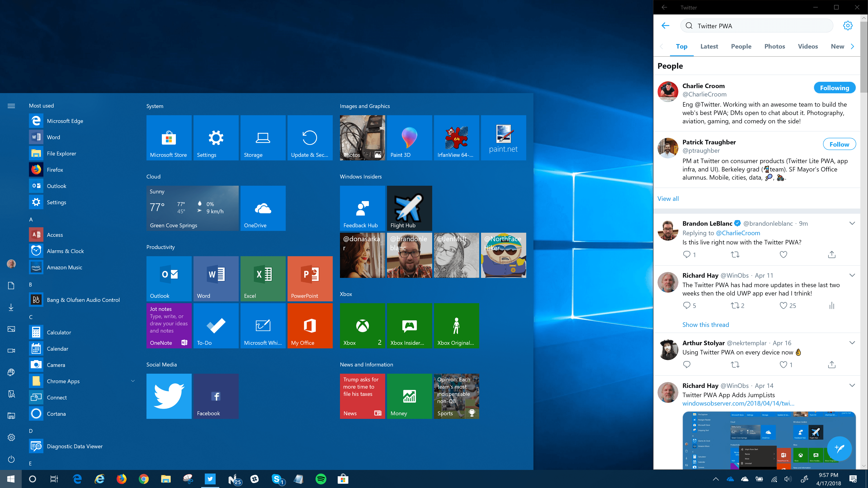Open Twitter settings gear icon
This screenshot has height=488, width=868.
coord(847,26)
